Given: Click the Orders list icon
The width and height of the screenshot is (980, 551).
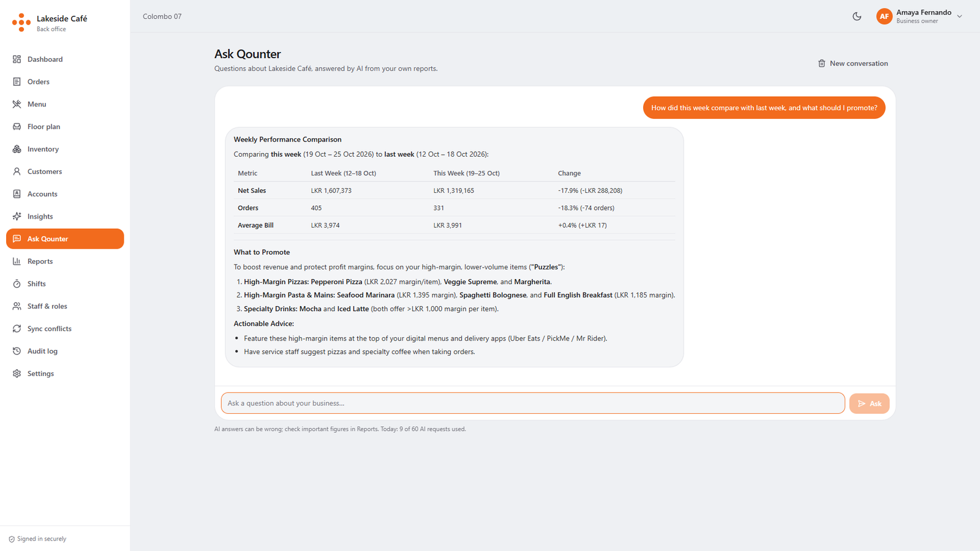Looking at the screenshot, I should tap(17, 81).
